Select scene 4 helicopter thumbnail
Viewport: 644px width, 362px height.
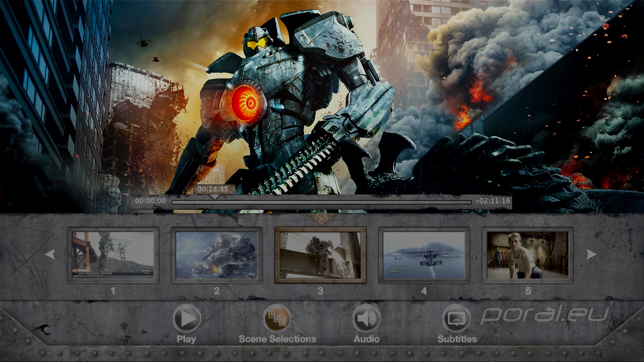pyautogui.click(x=424, y=255)
